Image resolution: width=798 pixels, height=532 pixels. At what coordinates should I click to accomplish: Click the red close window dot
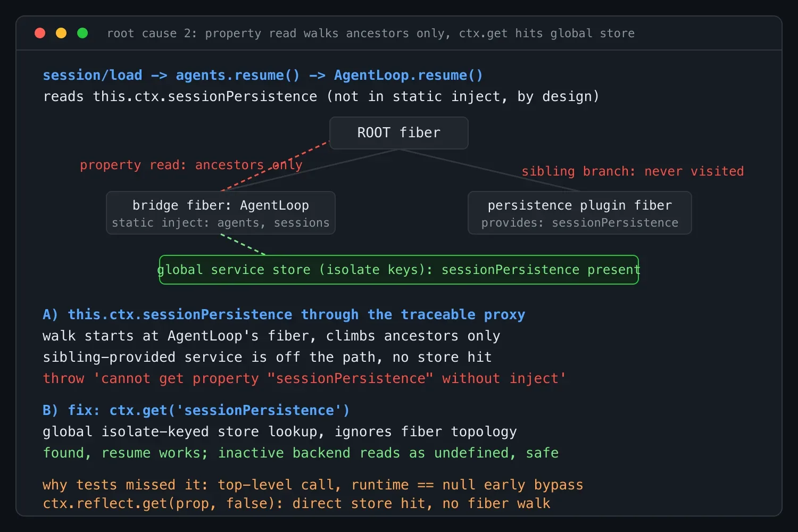coord(40,33)
